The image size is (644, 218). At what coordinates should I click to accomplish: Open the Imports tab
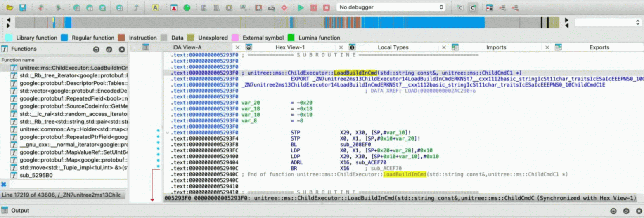496,47
